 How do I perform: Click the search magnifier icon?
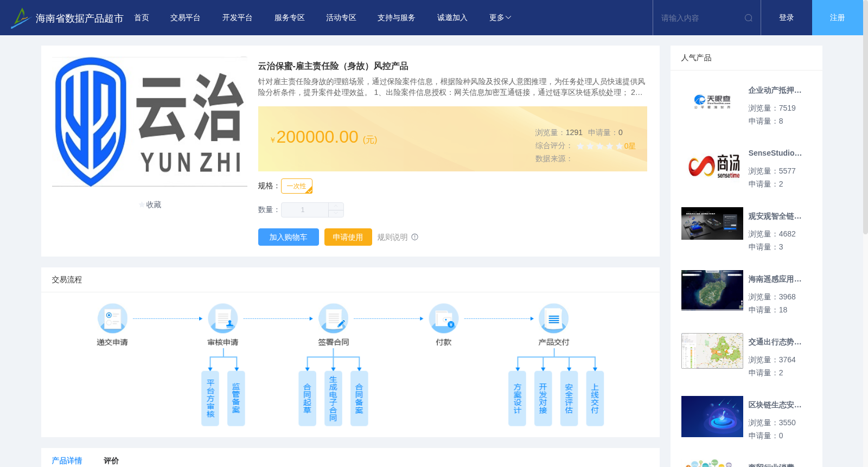tap(749, 18)
